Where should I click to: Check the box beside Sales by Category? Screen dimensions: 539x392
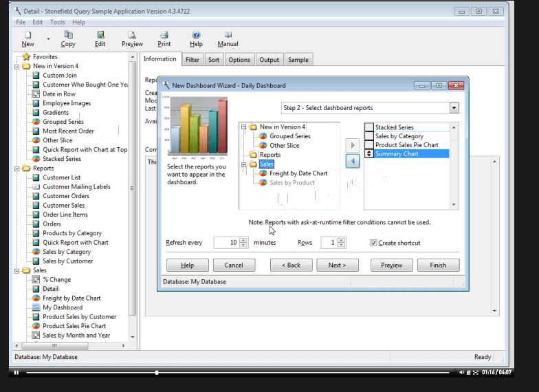click(369, 136)
